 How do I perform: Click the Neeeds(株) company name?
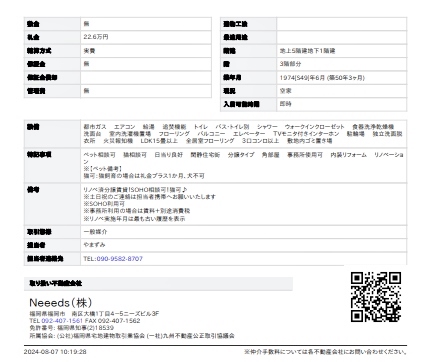pyautogui.click(x=61, y=303)
